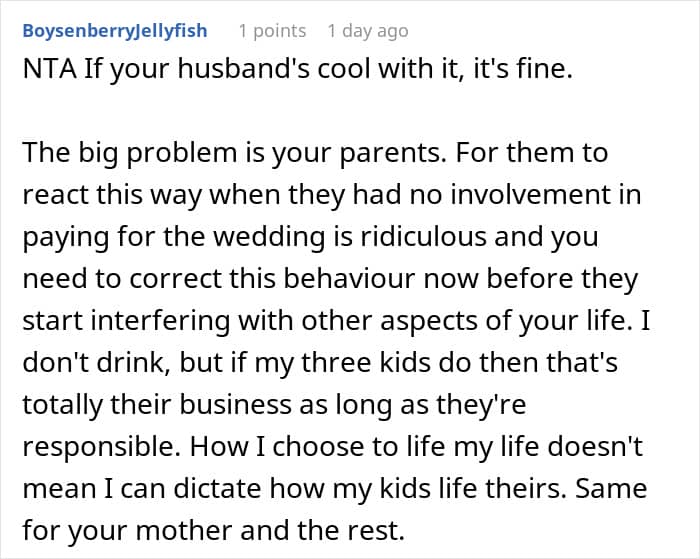Click on the word 'responsible.'
The image size is (700, 559).
point(102,446)
